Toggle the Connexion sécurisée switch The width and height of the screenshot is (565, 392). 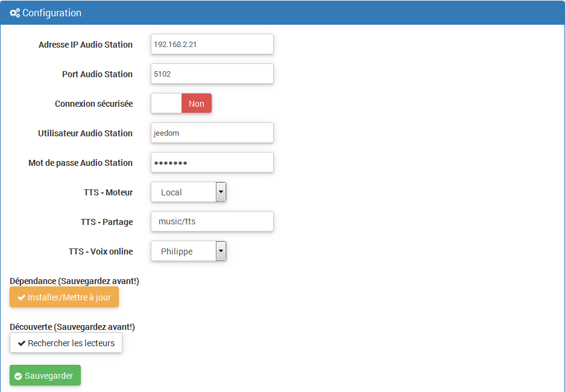pyautogui.click(x=181, y=103)
